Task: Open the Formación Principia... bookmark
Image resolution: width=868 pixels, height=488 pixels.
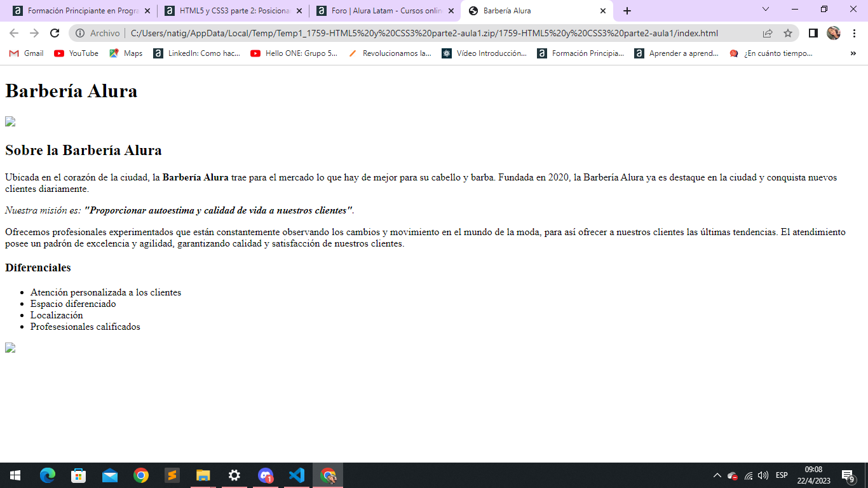Action: tap(581, 53)
